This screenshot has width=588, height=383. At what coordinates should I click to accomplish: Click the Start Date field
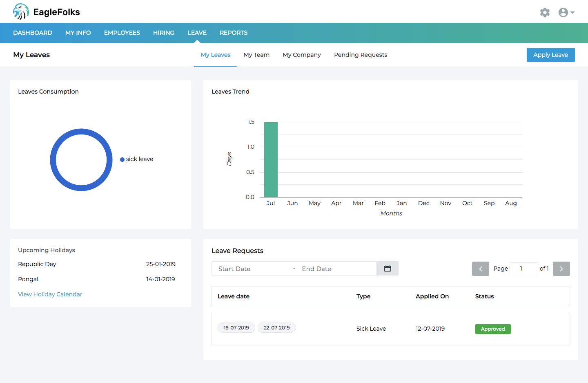click(252, 269)
